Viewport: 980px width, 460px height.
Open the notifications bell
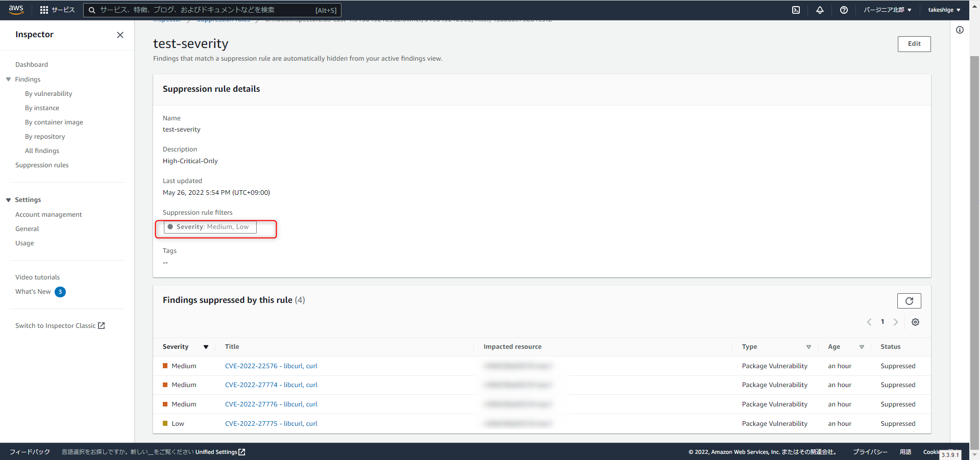point(820,10)
